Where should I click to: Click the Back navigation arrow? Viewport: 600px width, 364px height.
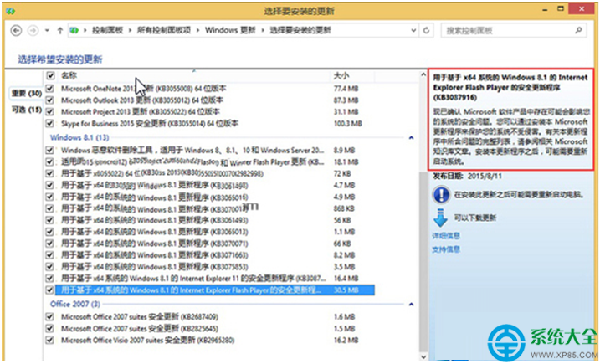pos(16,31)
